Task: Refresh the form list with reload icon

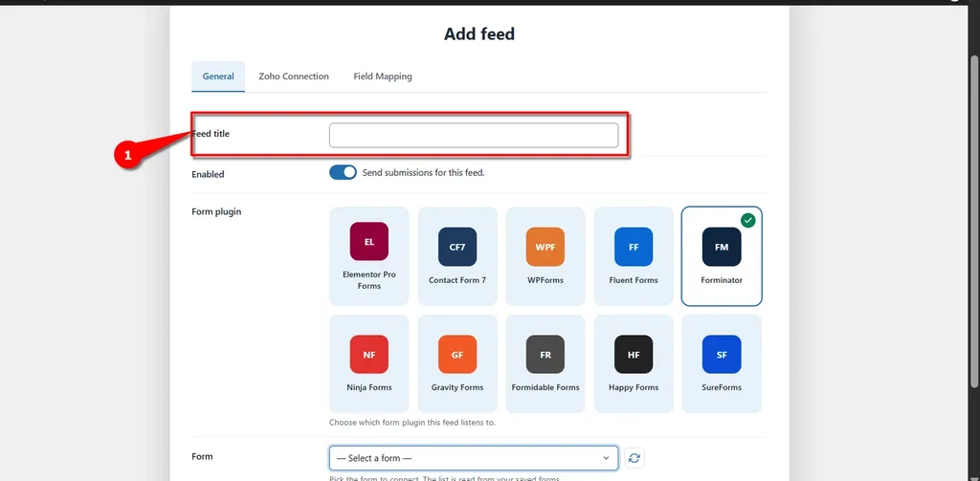Action: (635, 458)
